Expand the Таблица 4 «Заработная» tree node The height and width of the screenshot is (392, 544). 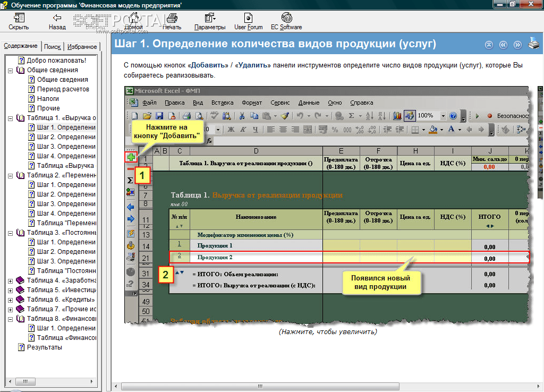(11, 280)
